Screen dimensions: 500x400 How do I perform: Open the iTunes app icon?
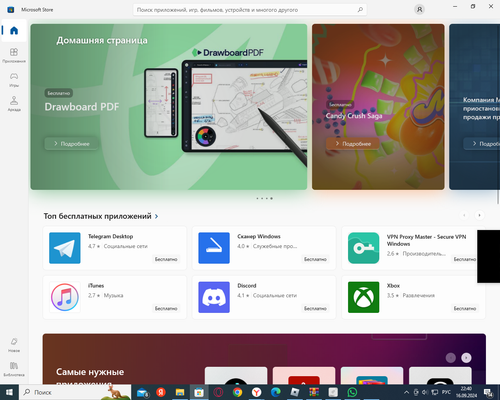coord(65,297)
